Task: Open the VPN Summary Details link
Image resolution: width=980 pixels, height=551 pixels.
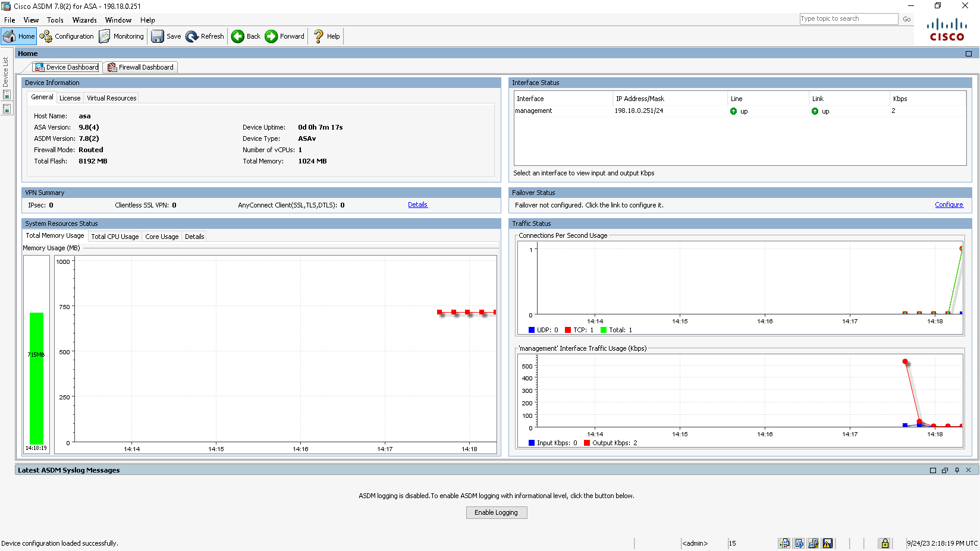Action: pyautogui.click(x=417, y=204)
